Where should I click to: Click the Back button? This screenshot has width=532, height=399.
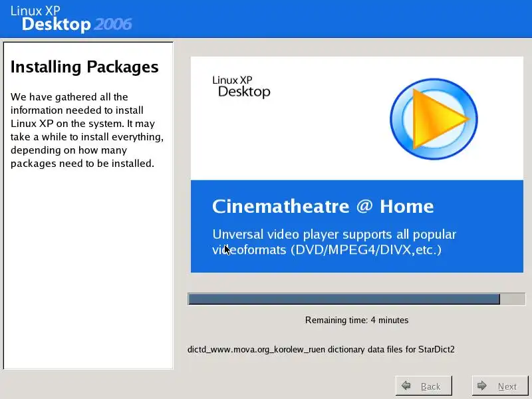424,386
